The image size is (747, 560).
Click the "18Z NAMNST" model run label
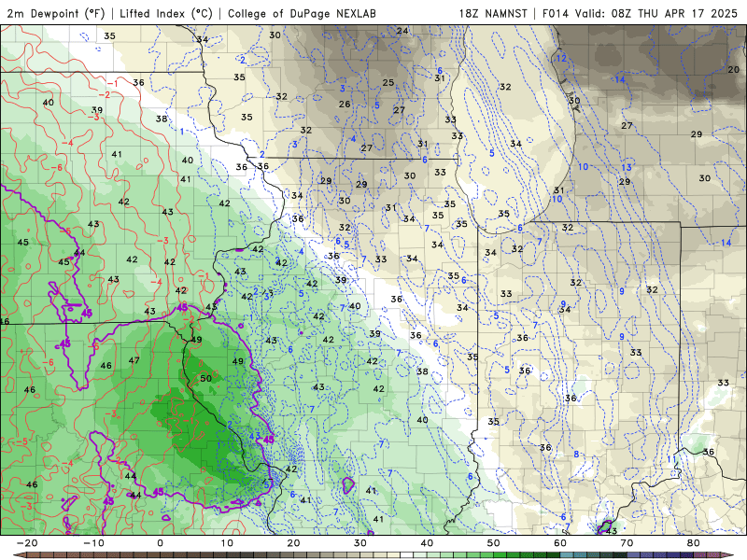point(493,13)
